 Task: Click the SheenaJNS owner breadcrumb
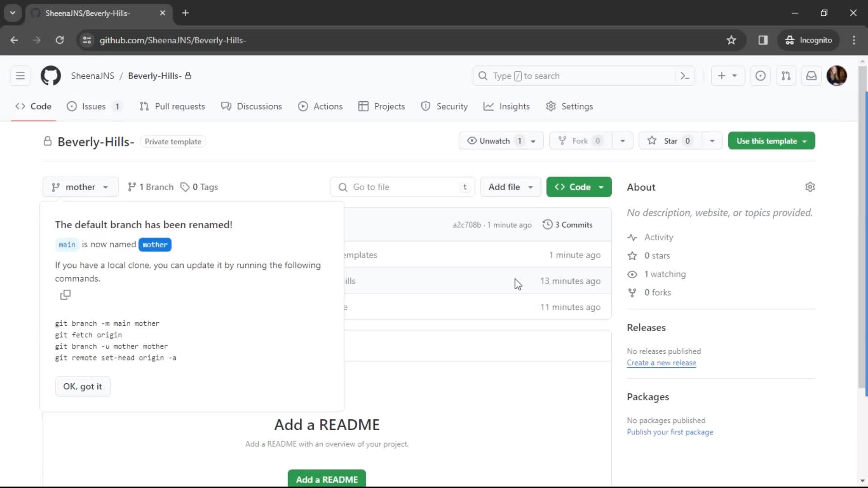point(93,76)
